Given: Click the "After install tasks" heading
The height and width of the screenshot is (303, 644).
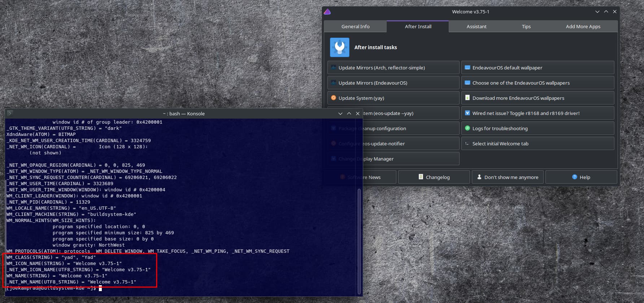Looking at the screenshot, I should [x=375, y=47].
